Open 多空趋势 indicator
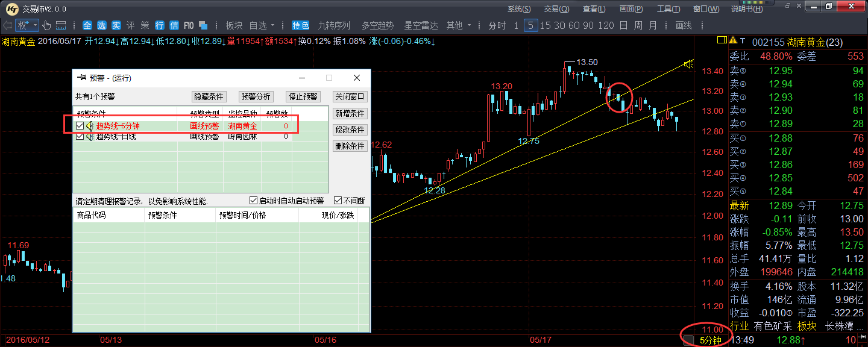The width and height of the screenshot is (868, 347). point(377,25)
